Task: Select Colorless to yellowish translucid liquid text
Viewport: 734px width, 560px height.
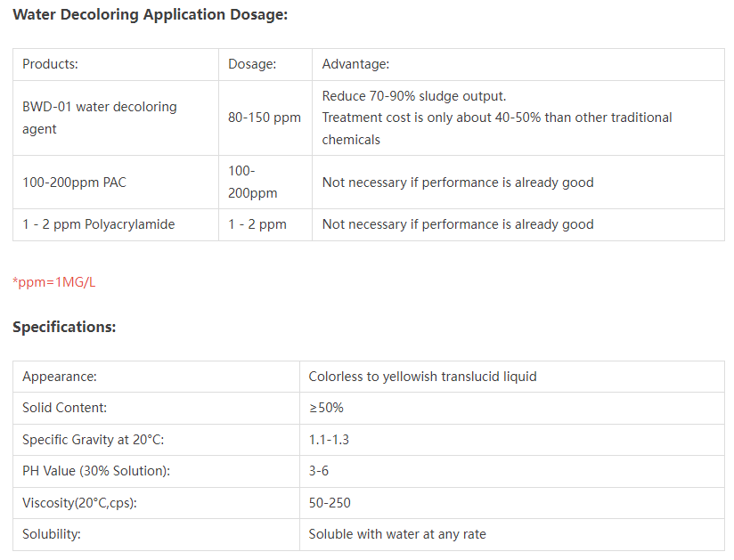Action: point(422,377)
